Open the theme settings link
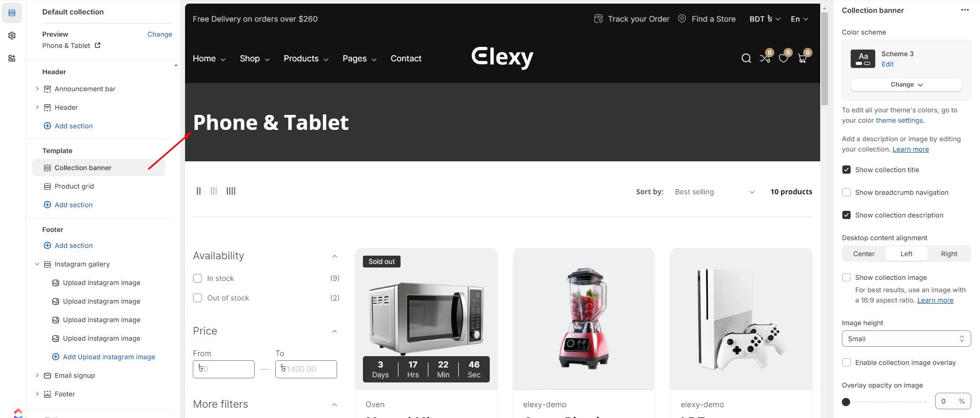The image size is (980, 418). pos(899,120)
